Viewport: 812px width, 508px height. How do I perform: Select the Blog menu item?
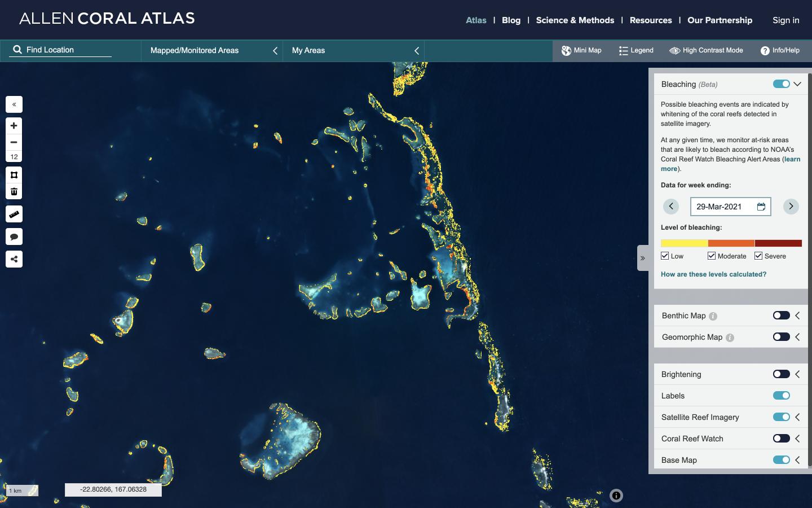[x=511, y=20]
